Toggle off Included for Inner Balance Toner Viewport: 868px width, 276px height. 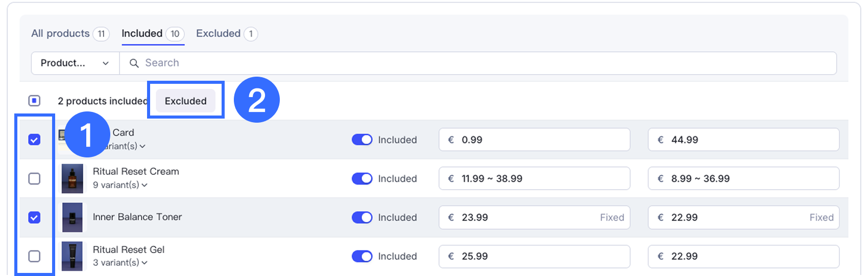point(362,217)
